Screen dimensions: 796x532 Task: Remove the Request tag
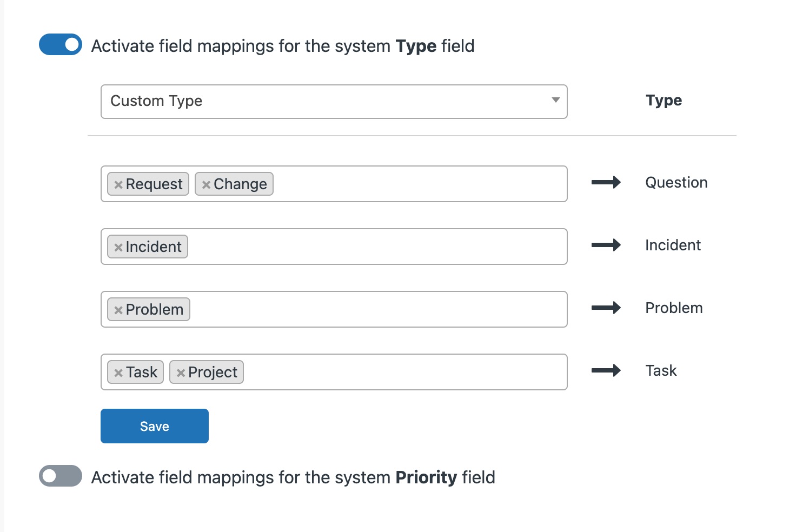click(x=118, y=184)
